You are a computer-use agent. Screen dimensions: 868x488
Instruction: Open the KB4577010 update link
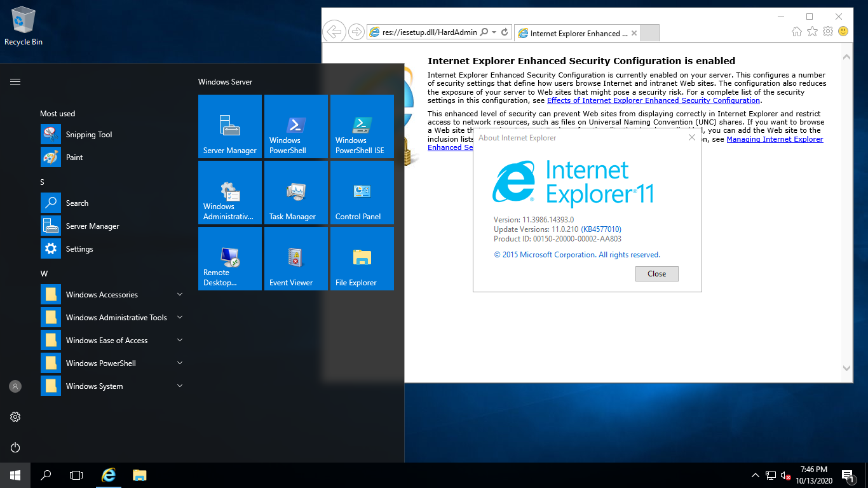(601, 229)
